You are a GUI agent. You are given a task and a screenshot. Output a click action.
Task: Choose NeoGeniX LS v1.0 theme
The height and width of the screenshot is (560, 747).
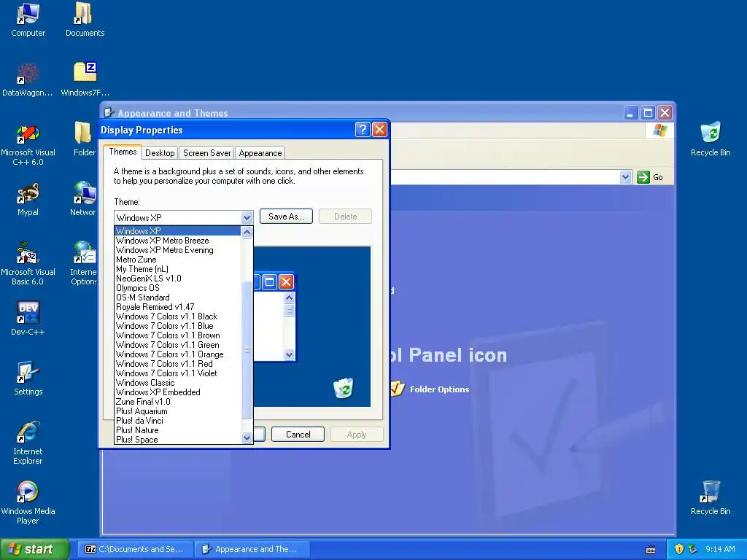pos(178,279)
